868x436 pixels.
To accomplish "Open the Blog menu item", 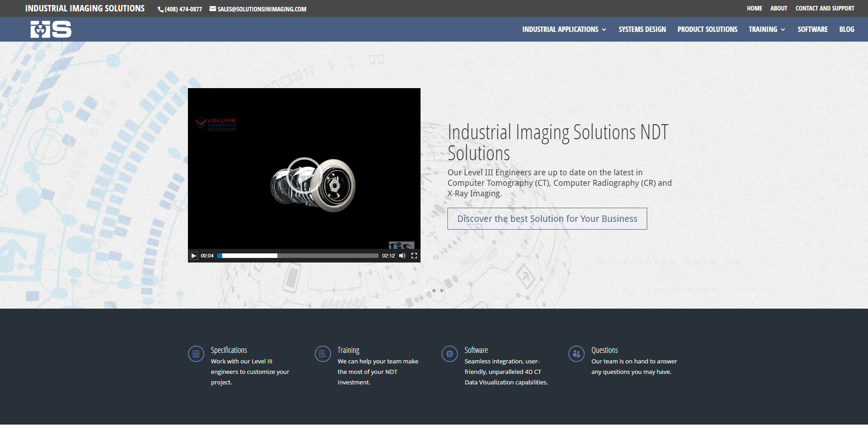I will pyautogui.click(x=847, y=29).
